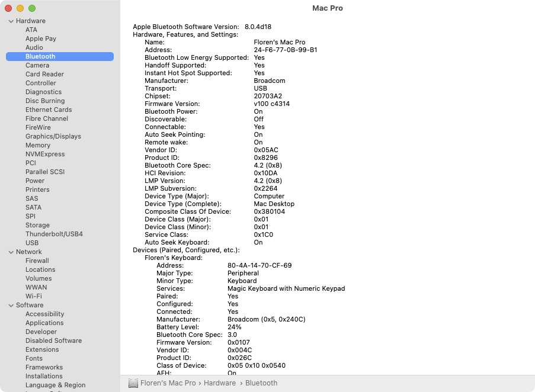Image resolution: width=535 pixels, height=392 pixels.
Task: Select USB in the sidebar
Action: (32, 243)
